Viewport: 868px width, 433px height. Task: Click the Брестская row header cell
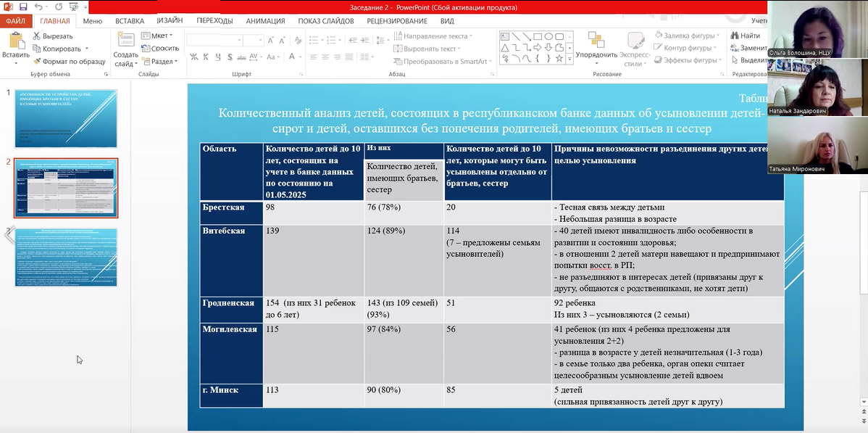coord(231,213)
